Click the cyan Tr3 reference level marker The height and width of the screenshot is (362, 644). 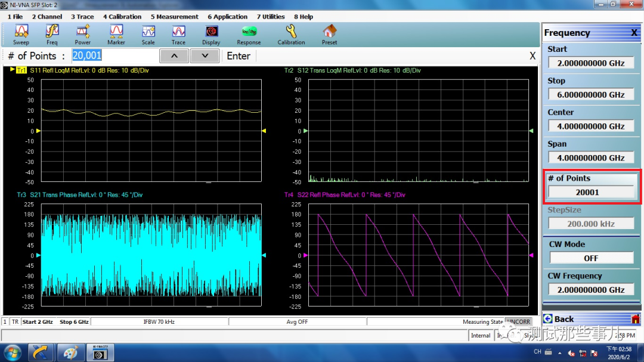[38, 255]
